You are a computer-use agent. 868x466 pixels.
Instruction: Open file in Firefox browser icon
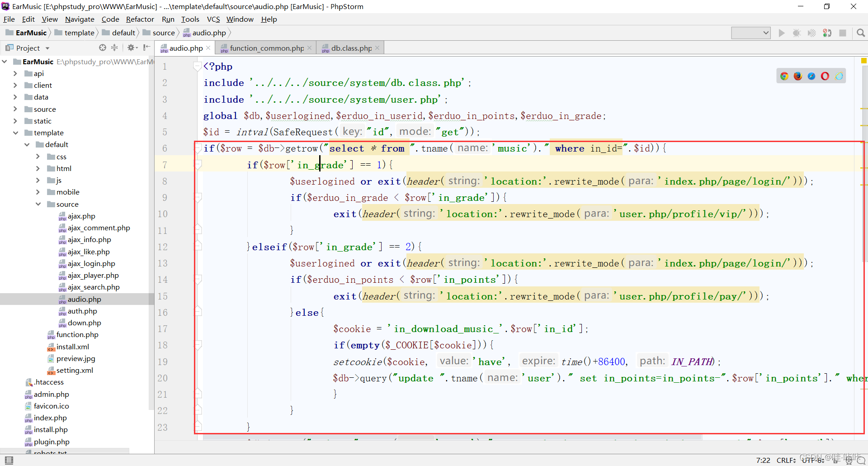[798, 76]
